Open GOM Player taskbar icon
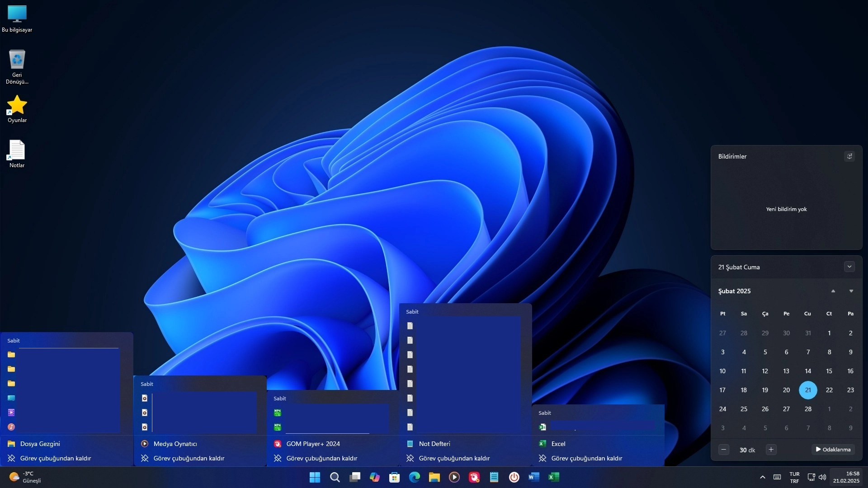Image resolution: width=868 pixels, height=488 pixels. (x=474, y=477)
